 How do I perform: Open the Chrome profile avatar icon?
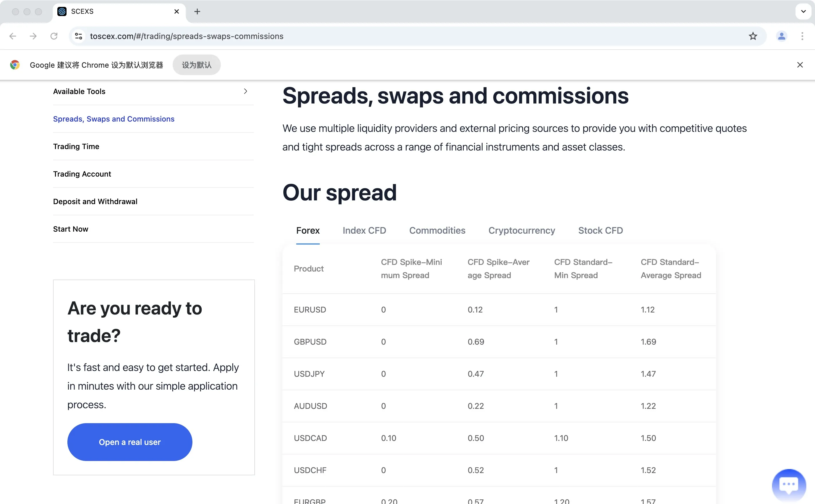(781, 36)
